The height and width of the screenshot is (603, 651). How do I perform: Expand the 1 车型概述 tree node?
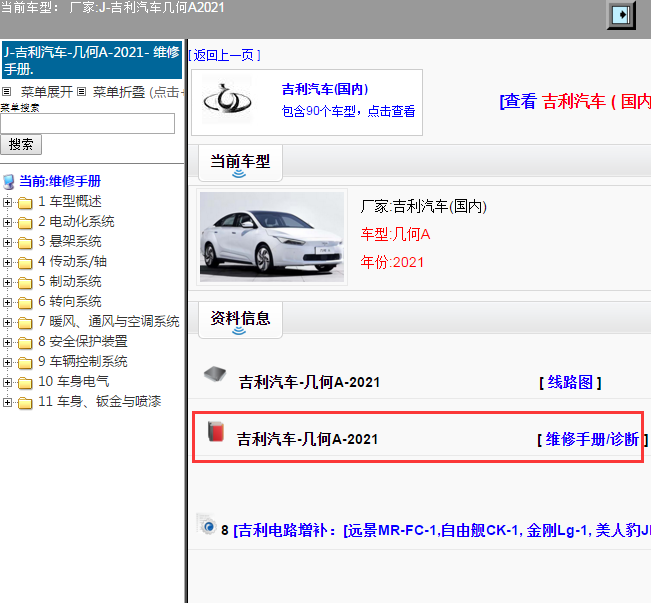tap(7, 202)
